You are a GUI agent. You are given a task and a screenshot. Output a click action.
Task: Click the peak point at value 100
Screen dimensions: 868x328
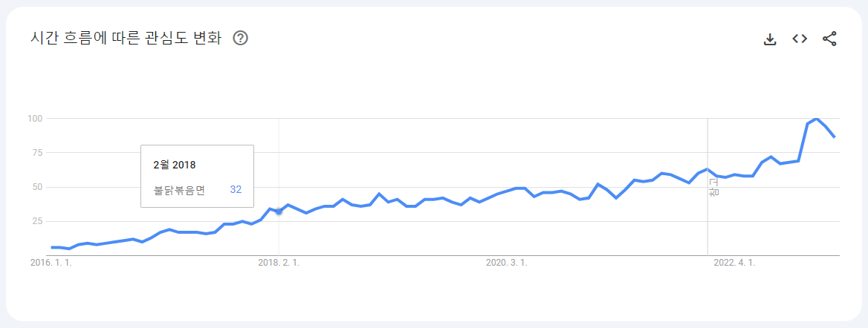click(817, 119)
